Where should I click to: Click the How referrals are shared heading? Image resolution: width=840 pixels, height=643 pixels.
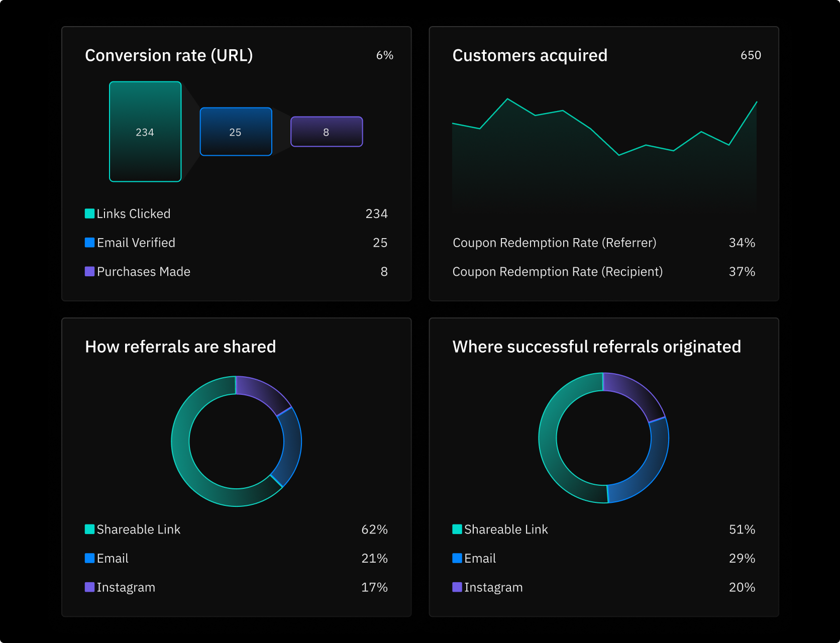[x=180, y=347]
